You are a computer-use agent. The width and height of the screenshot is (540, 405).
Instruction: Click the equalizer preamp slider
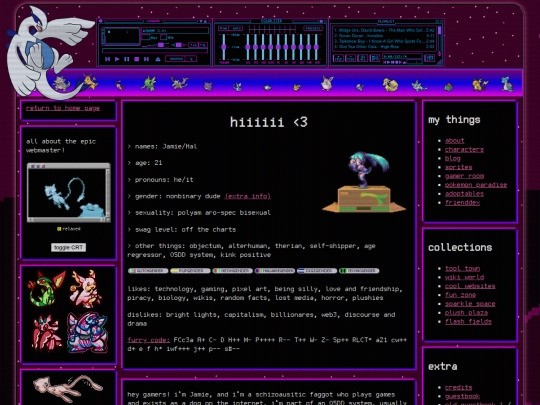pos(224,47)
